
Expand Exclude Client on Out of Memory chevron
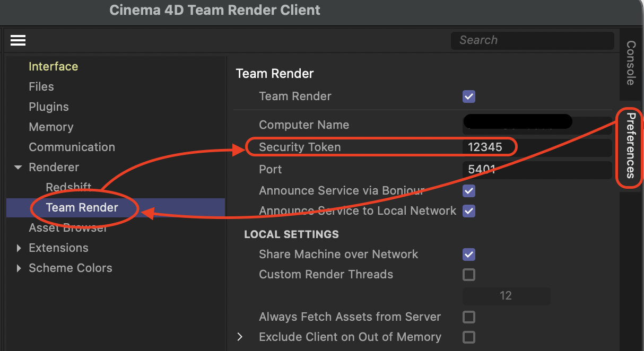pos(240,337)
